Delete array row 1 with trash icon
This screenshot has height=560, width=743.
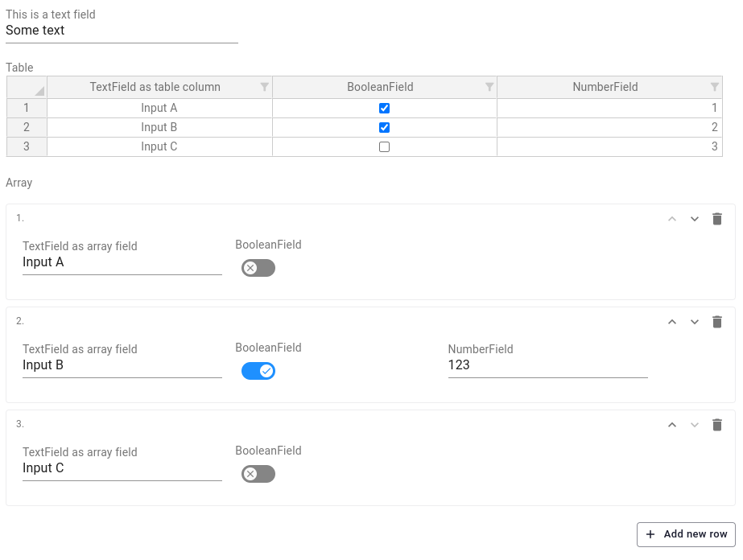click(x=717, y=219)
